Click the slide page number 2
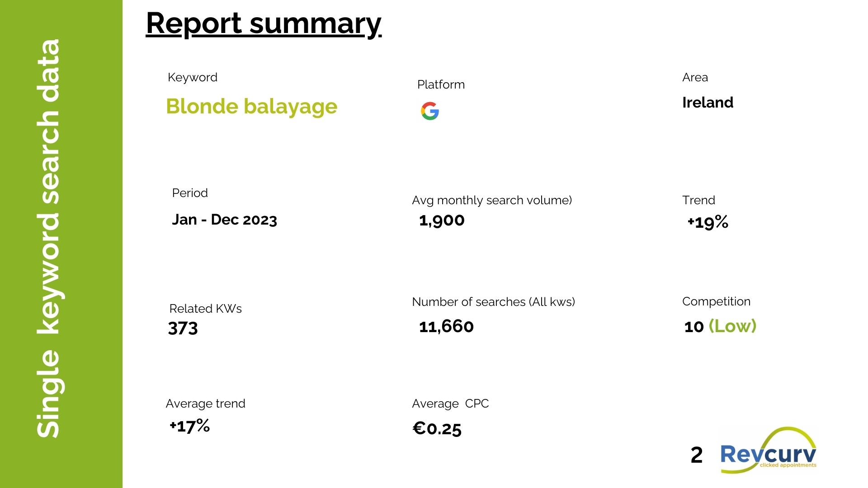Viewport: 868px width, 488px height. point(697,455)
